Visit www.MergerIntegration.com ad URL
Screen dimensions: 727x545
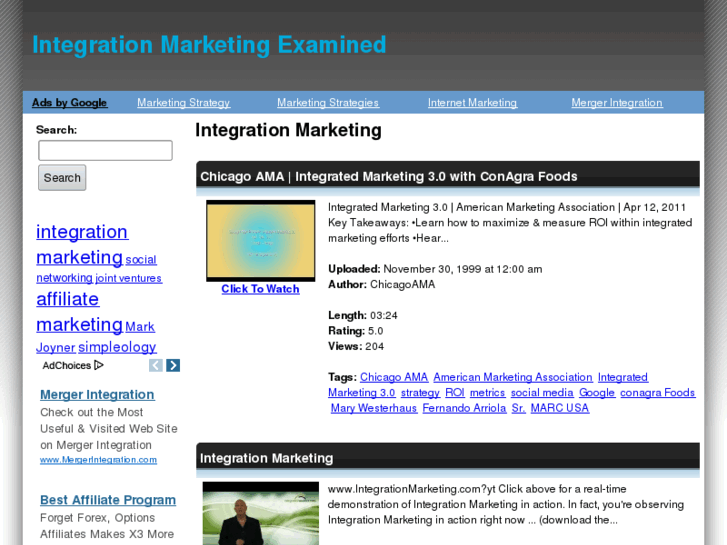pos(98,460)
